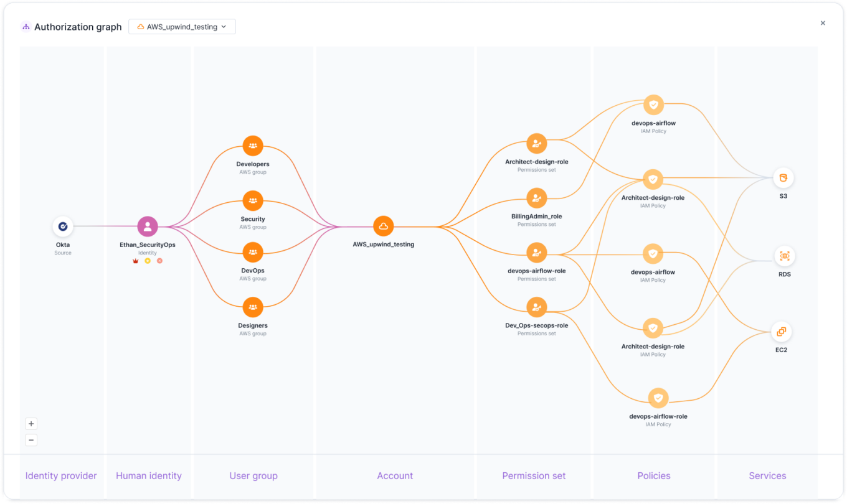847x504 pixels.
Task: Select the Okta identity provider node
Action: click(x=62, y=226)
